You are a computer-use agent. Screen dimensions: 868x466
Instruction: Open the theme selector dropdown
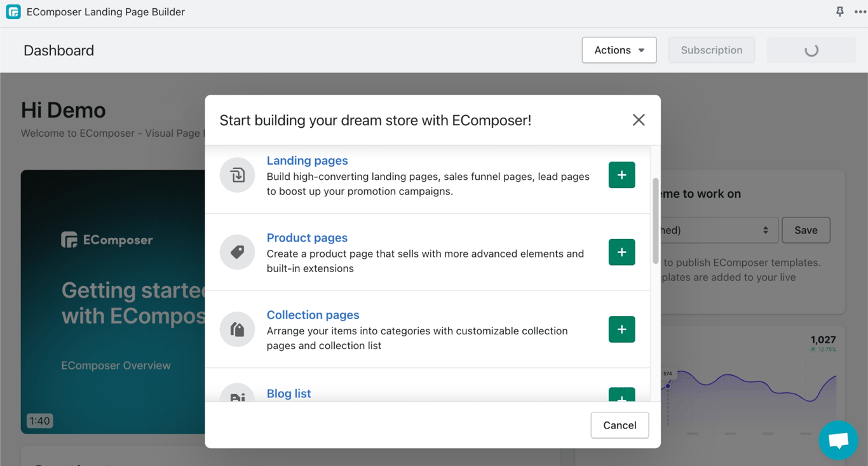[x=718, y=230]
